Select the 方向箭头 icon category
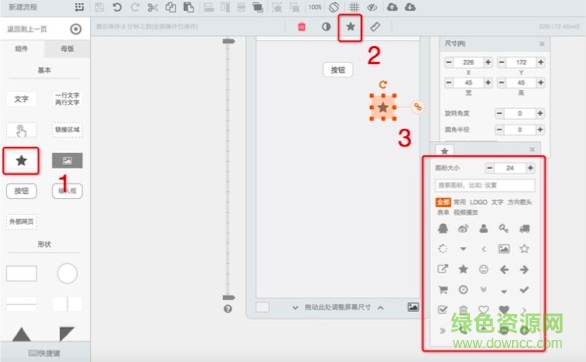586x362 pixels. click(519, 202)
